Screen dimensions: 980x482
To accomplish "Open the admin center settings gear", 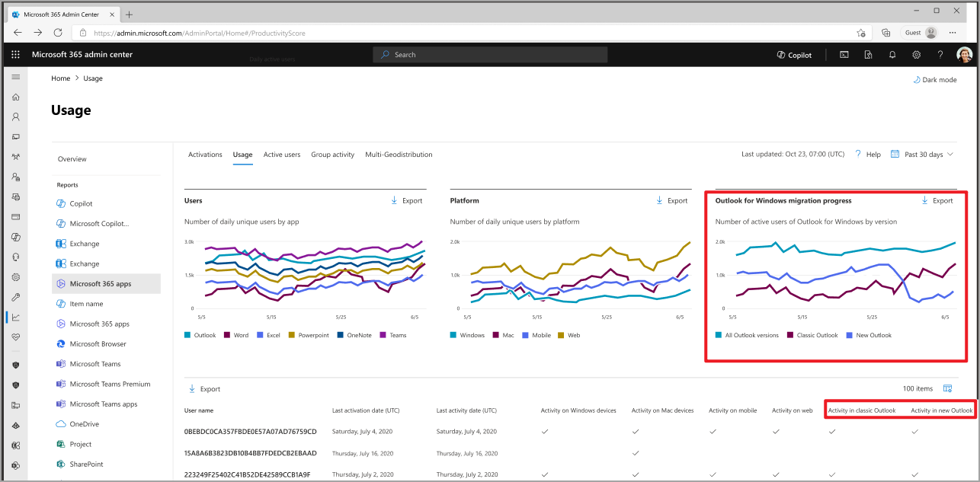I will click(x=917, y=54).
